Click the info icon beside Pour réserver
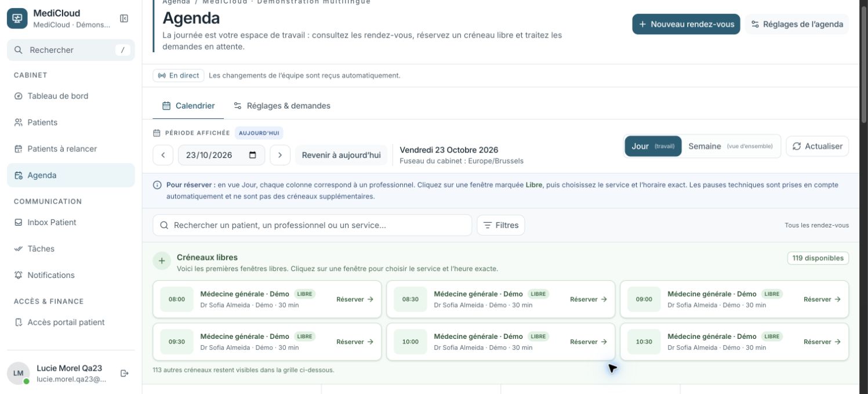 (157, 185)
